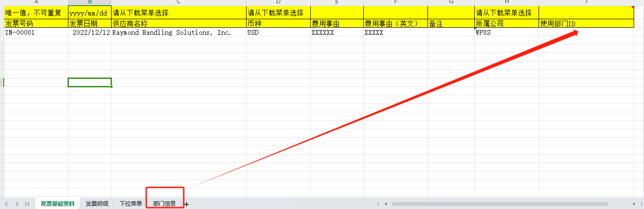Click horizontal scrollbar right arrow
Image resolution: width=644 pixels, height=209 pixels.
[x=634, y=204]
